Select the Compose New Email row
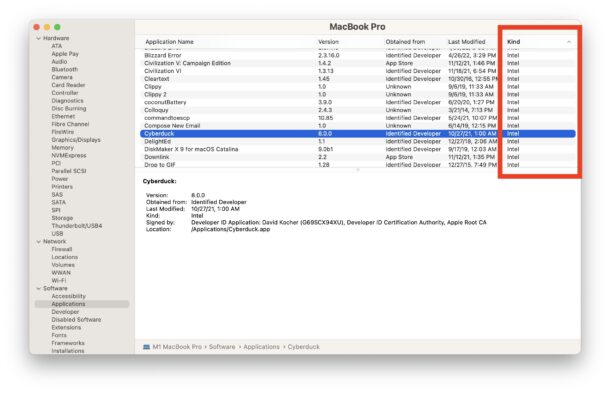The height and width of the screenshot is (393, 610). coord(358,126)
